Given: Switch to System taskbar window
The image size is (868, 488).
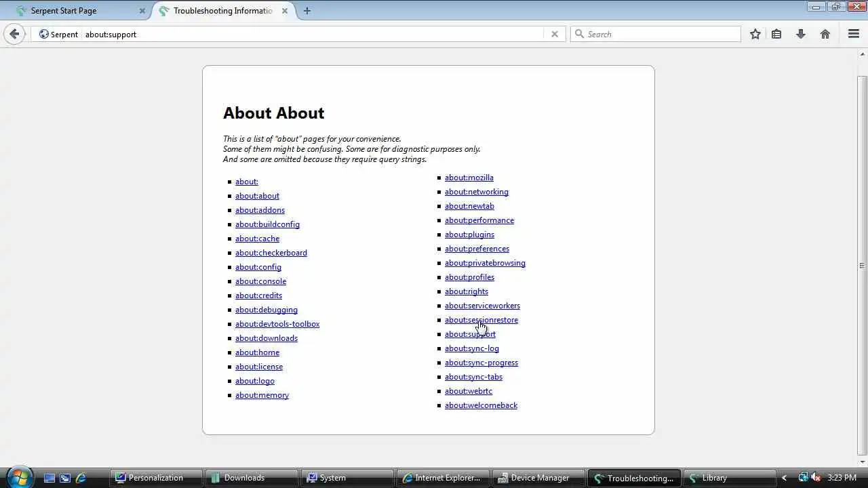Looking at the screenshot, I should pos(348,478).
